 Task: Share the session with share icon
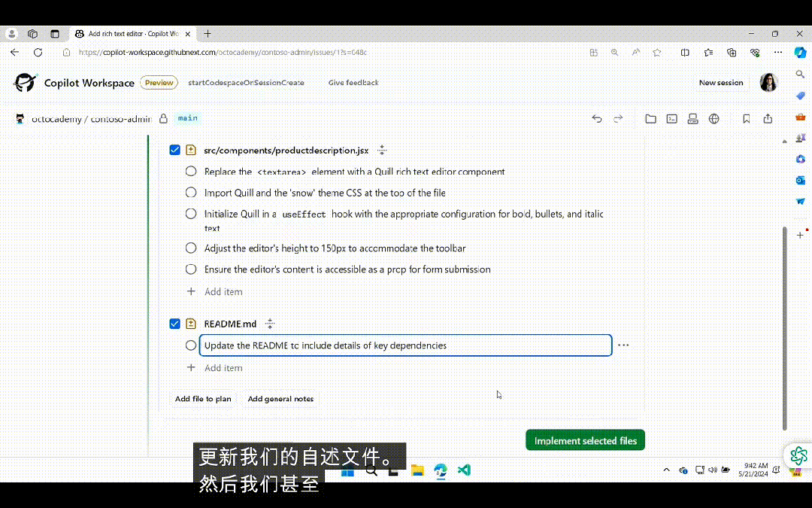tap(768, 119)
